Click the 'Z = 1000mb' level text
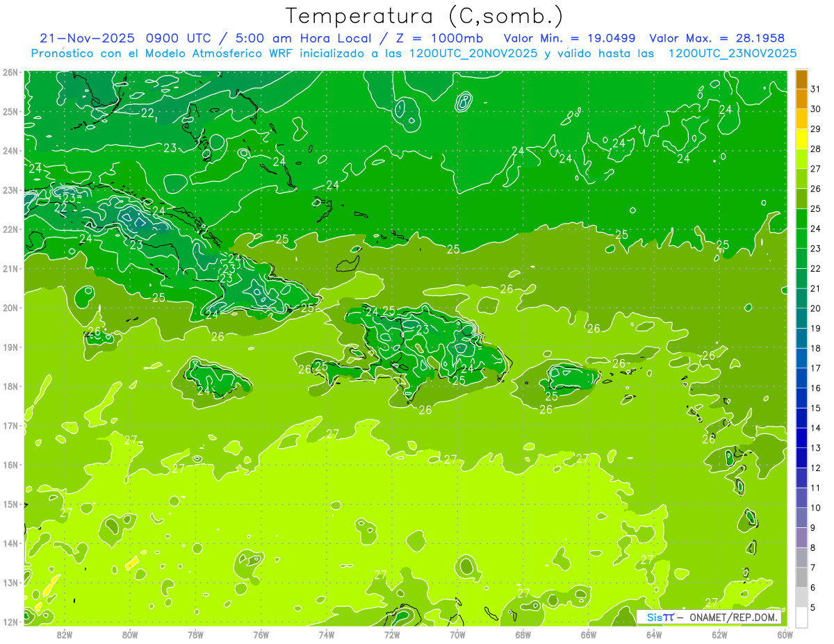This screenshot has width=834, height=644. coord(441,38)
